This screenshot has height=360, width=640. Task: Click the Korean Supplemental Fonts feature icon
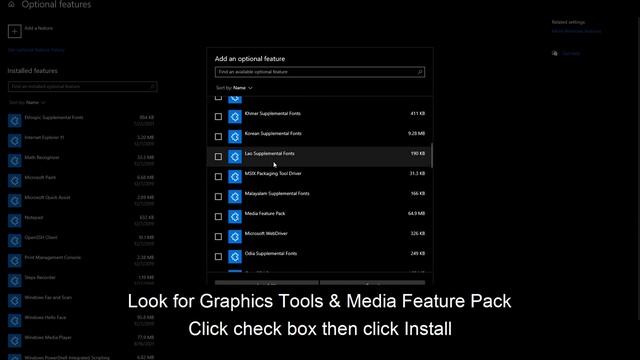coord(235,137)
